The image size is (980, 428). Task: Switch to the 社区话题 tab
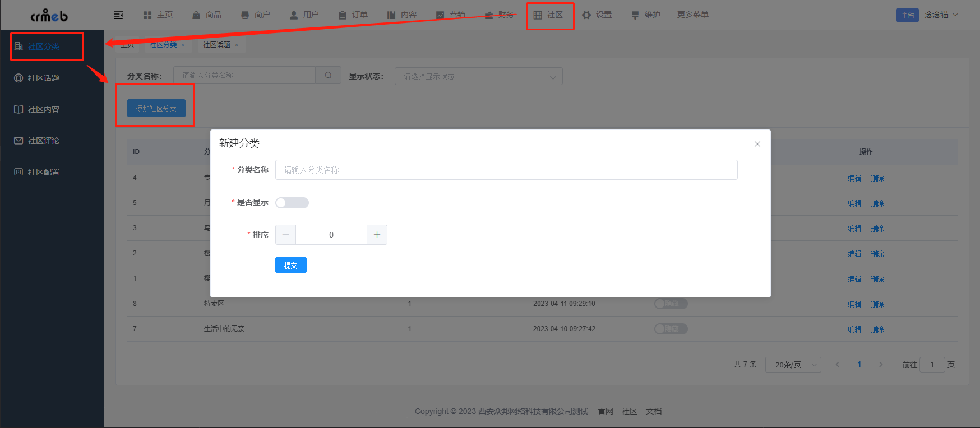[216, 45]
